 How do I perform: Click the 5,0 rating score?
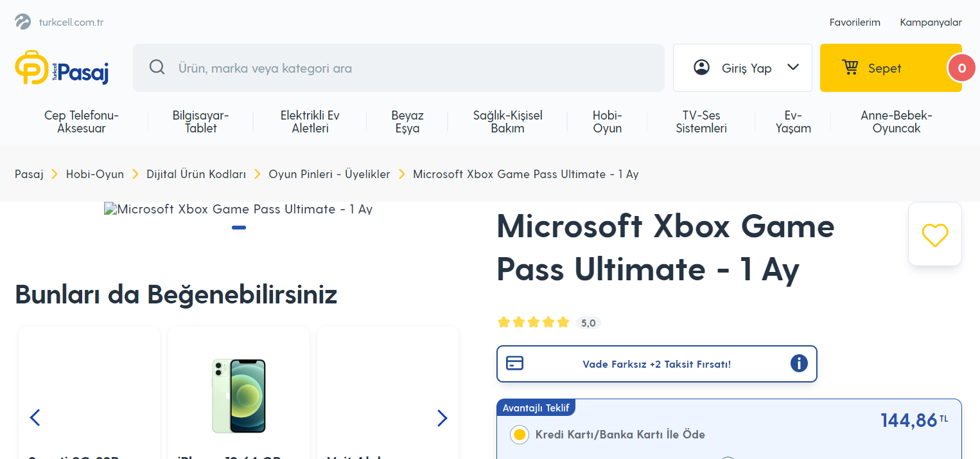pos(588,323)
